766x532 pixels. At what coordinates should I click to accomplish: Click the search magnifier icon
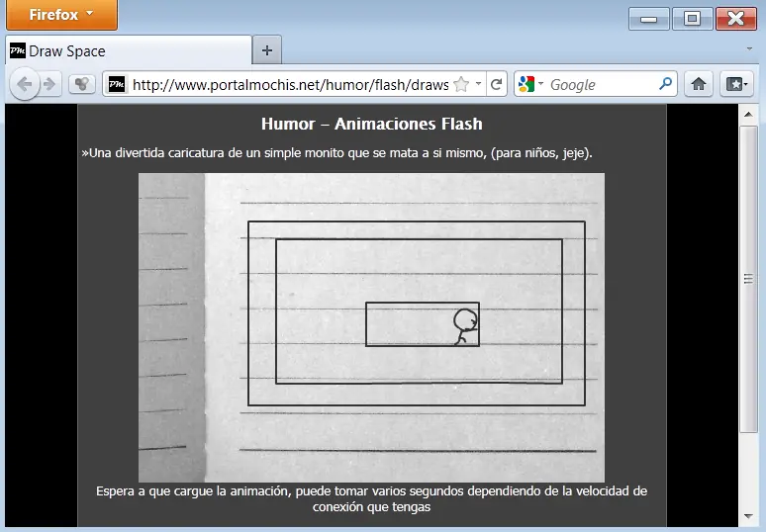click(x=665, y=84)
